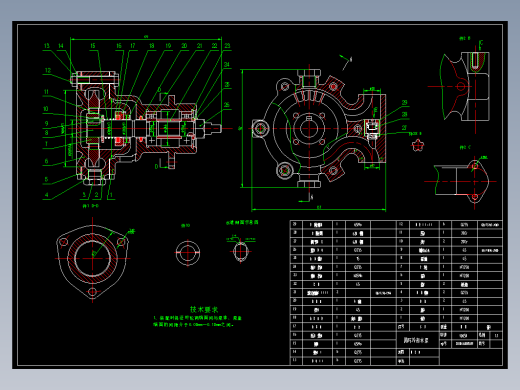The image size is (520, 390).
Task: Select part balloon number 26
Action: point(227,105)
